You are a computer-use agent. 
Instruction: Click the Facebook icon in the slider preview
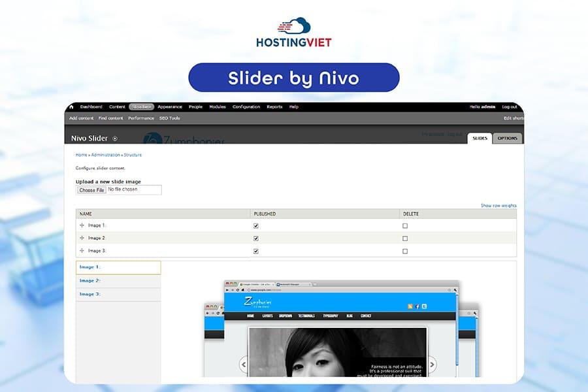click(x=417, y=306)
